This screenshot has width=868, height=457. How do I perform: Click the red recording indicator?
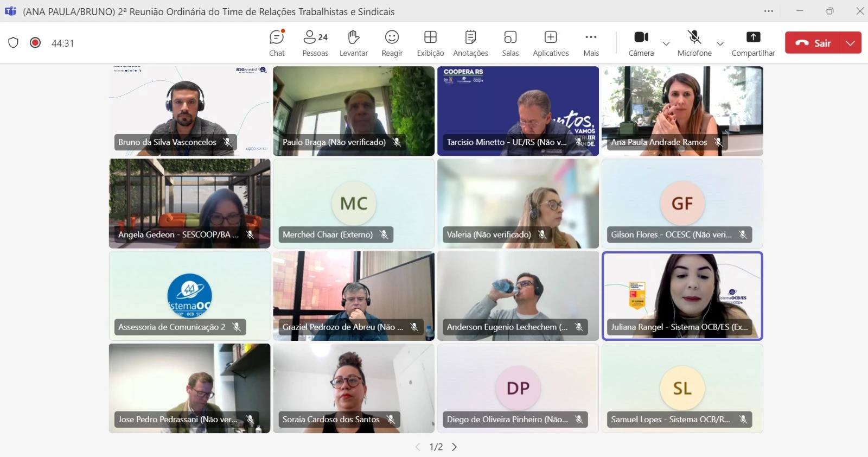click(x=35, y=43)
